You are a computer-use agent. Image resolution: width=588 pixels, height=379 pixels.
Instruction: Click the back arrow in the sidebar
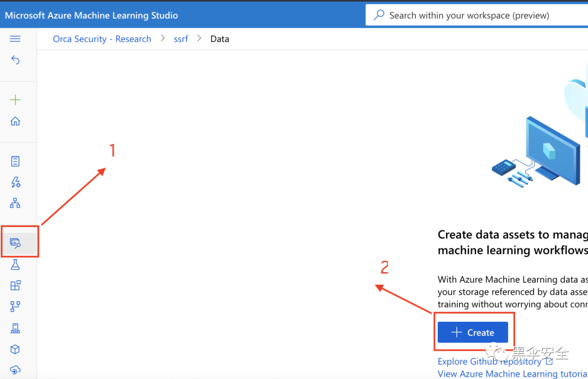click(15, 60)
